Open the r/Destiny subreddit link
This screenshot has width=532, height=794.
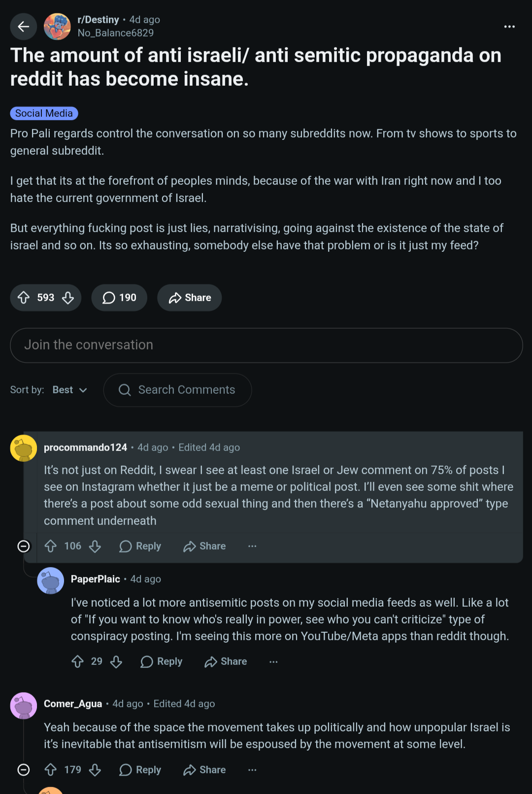[98, 20]
